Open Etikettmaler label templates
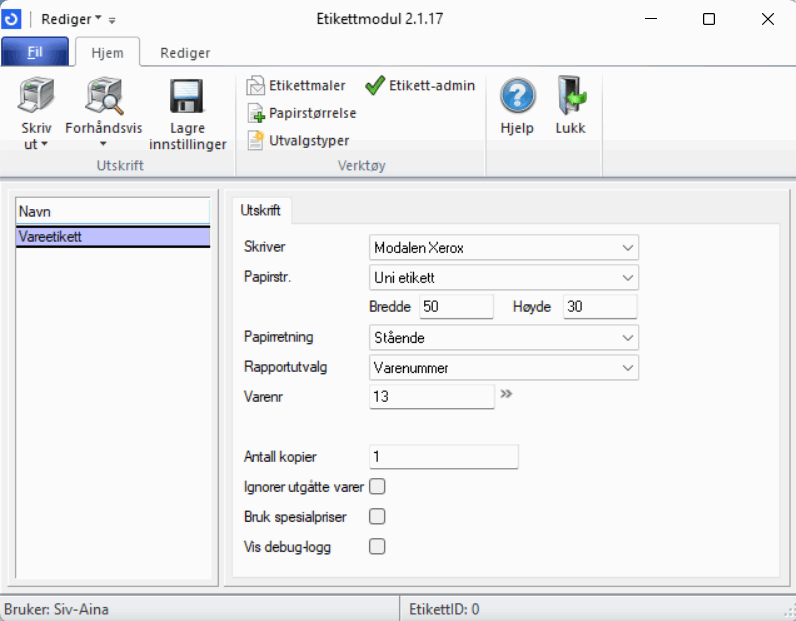The width and height of the screenshot is (796, 621). point(296,86)
